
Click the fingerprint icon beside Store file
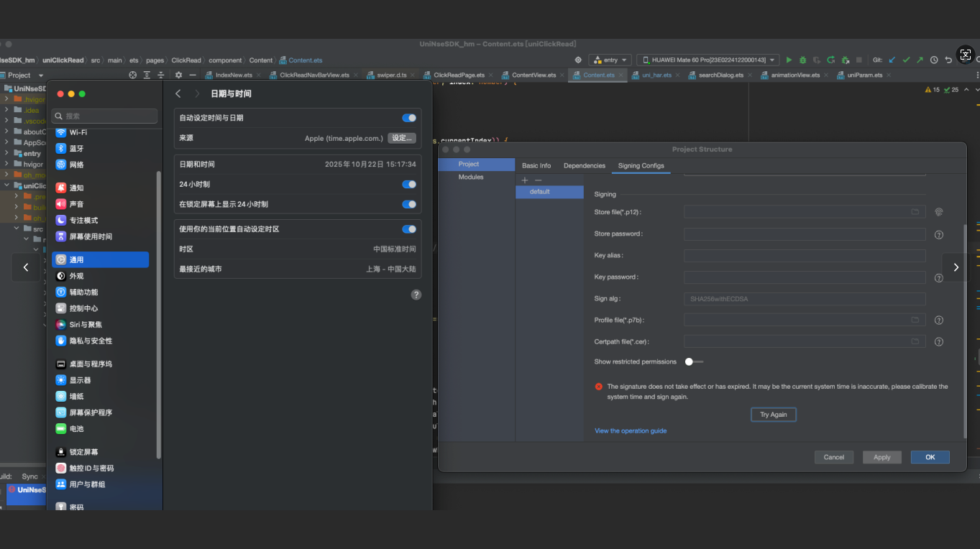pyautogui.click(x=938, y=212)
